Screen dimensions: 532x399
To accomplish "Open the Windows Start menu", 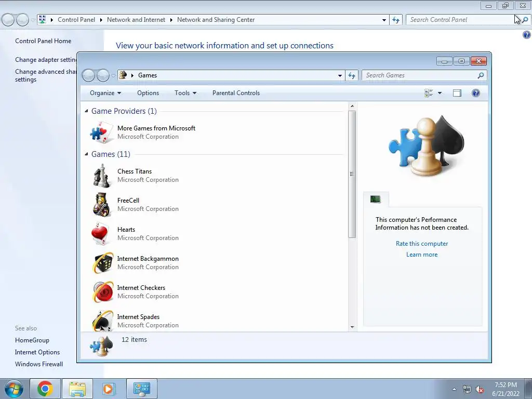I will pos(14,389).
